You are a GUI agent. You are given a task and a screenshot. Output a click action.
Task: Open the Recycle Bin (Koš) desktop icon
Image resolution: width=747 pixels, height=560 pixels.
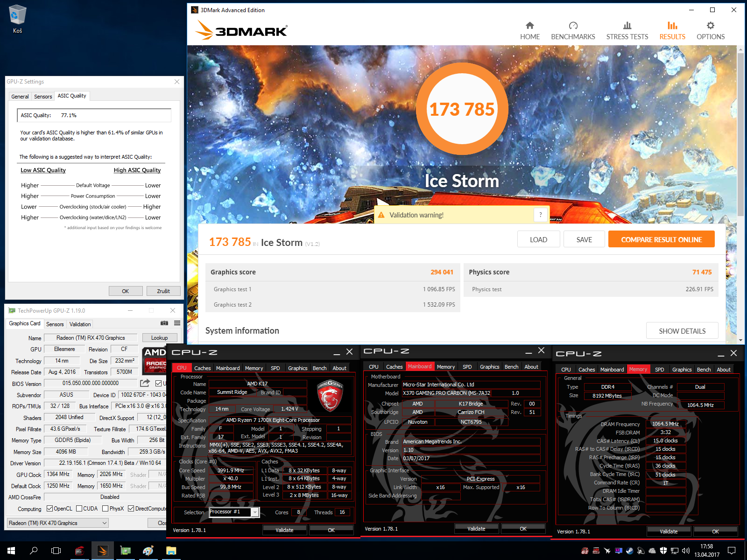[17, 20]
